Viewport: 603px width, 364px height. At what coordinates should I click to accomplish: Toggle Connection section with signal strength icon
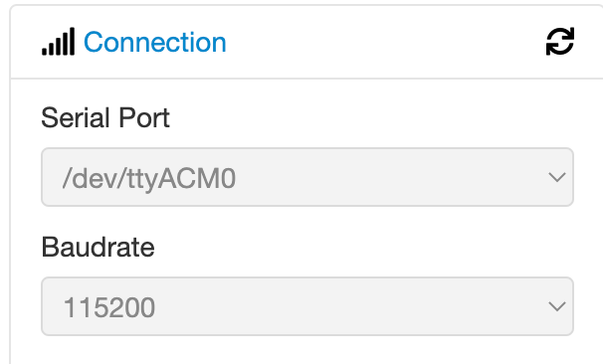(58, 42)
